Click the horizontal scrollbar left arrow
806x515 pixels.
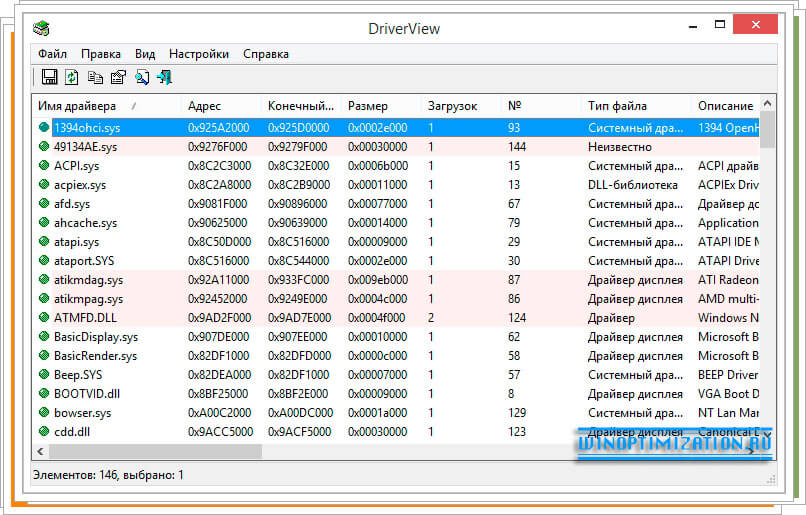point(41,451)
